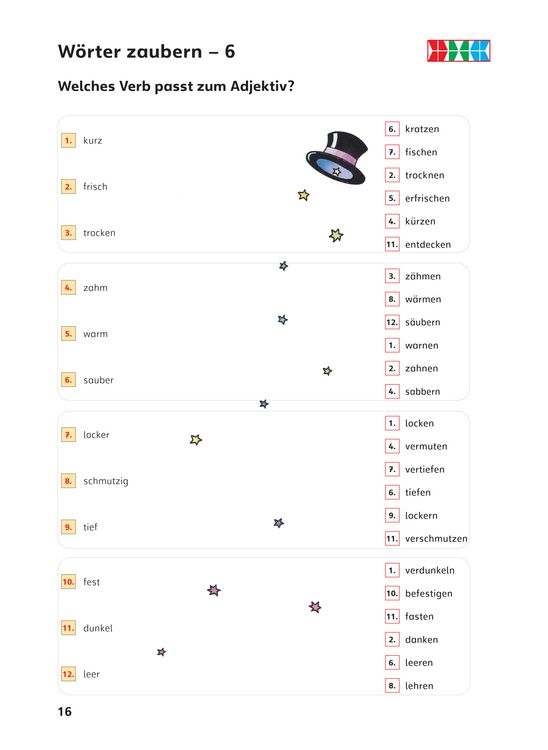Image resolution: width=548 pixels, height=750 pixels.
Task: Click the yellow star near locker
Action: 196,439
